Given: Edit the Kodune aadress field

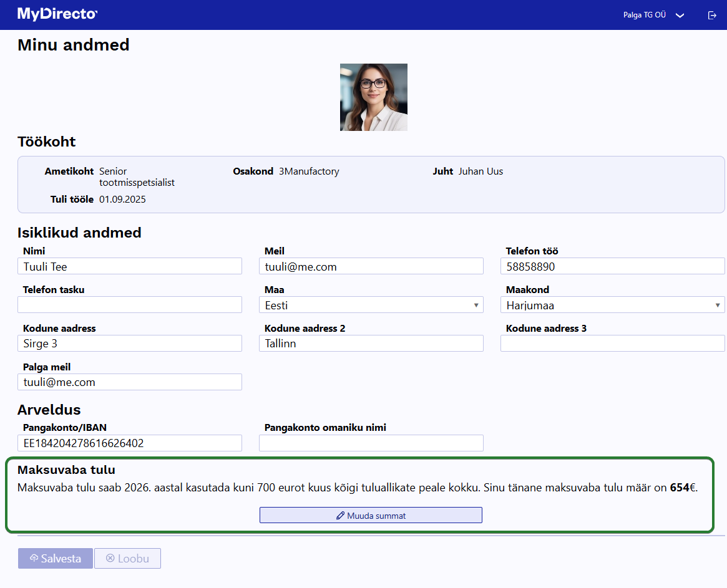Looking at the screenshot, I should tap(130, 344).
